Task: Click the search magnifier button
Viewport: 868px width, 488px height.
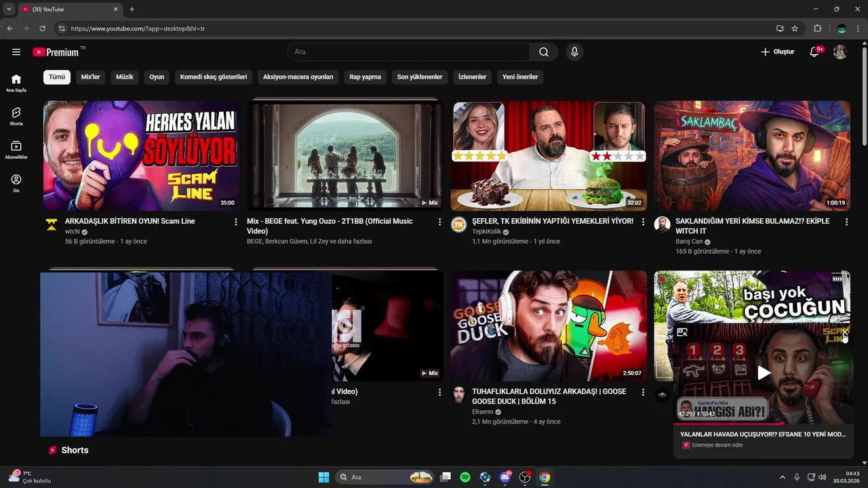Action: 544,52
